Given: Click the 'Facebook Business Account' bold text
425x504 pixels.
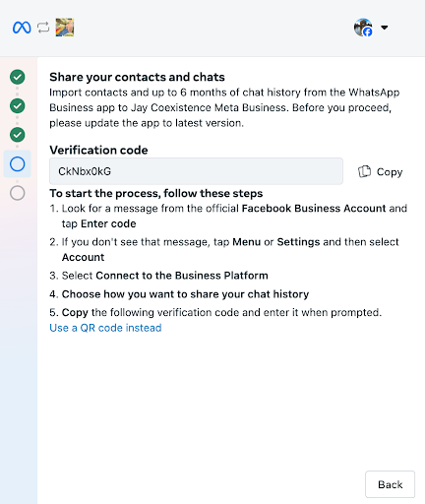Looking at the screenshot, I should 314,209.
